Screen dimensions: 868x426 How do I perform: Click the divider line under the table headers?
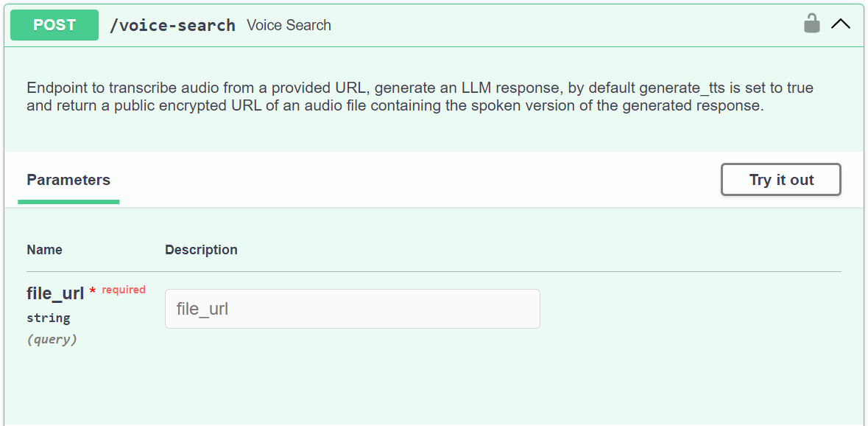pyautogui.click(x=434, y=271)
